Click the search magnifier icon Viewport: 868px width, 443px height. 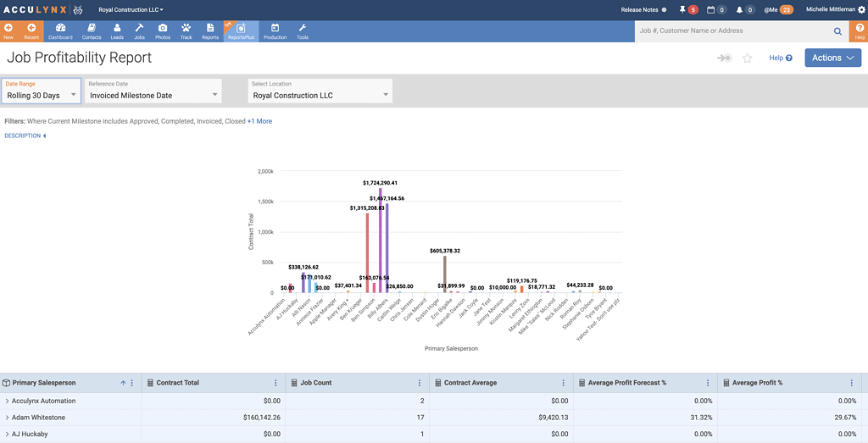tap(837, 31)
